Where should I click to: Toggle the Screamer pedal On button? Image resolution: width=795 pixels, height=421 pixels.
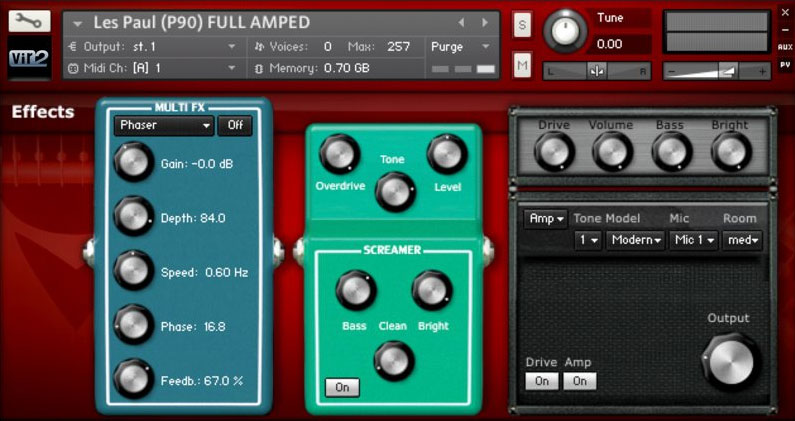[x=342, y=388]
